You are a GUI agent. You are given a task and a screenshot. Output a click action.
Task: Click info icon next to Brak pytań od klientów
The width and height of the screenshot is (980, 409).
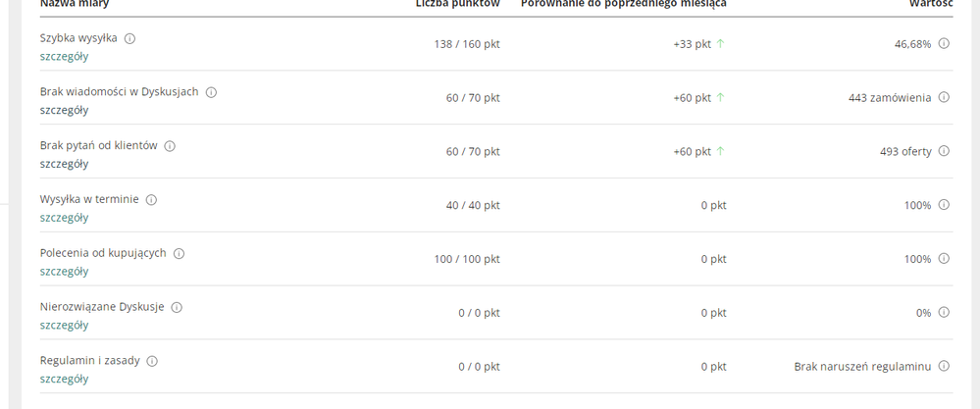170,145
